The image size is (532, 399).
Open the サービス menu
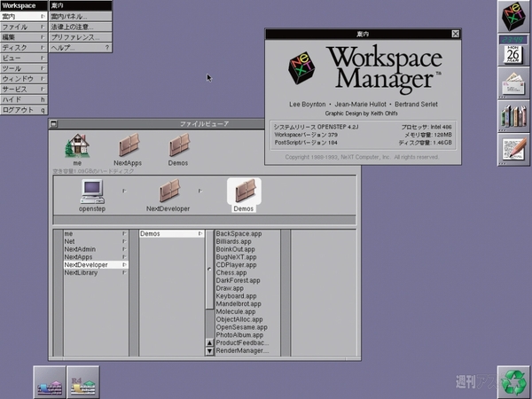(x=24, y=90)
